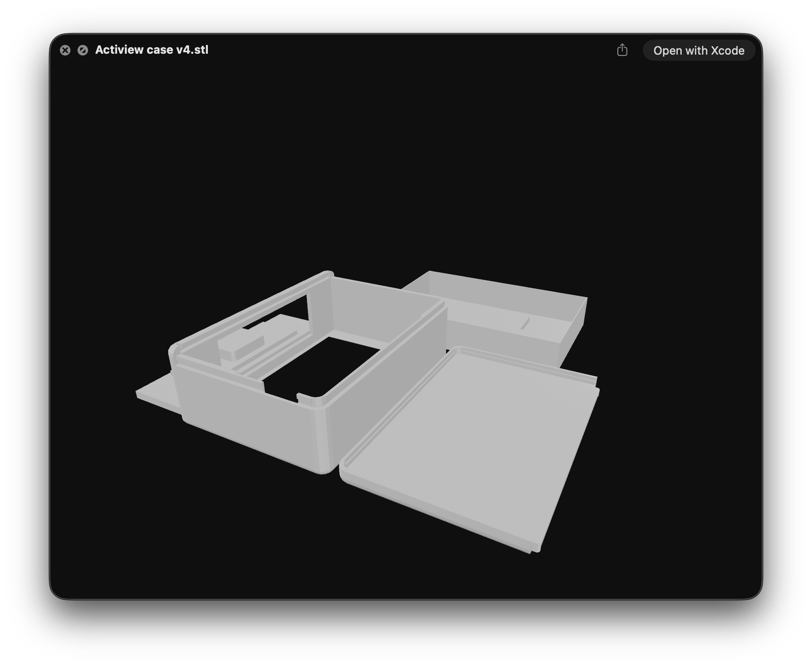
Task: Click the full-screen expand icon
Action: pyautogui.click(x=83, y=50)
